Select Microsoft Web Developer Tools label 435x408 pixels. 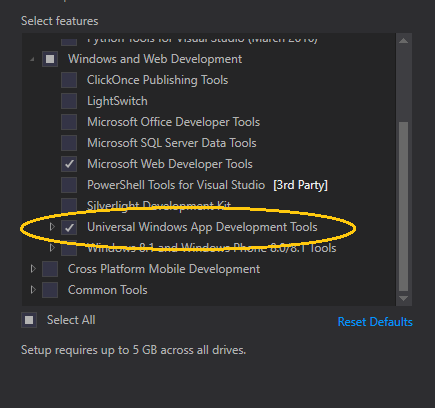(x=170, y=164)
